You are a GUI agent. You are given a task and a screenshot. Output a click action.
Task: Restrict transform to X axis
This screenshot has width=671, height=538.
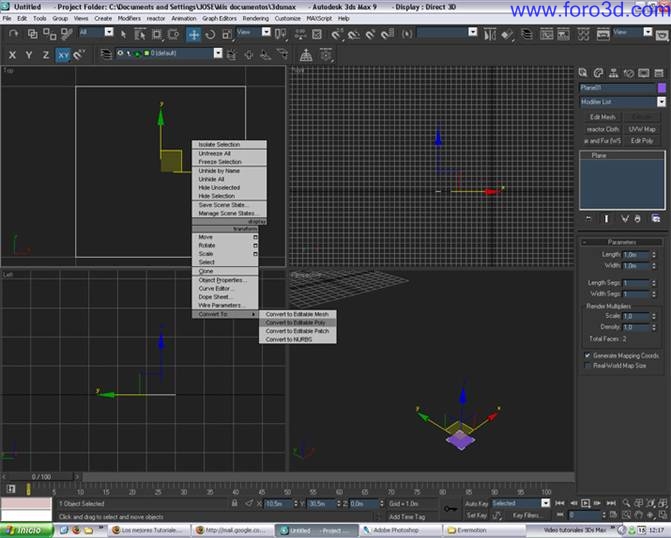point(12,55)
